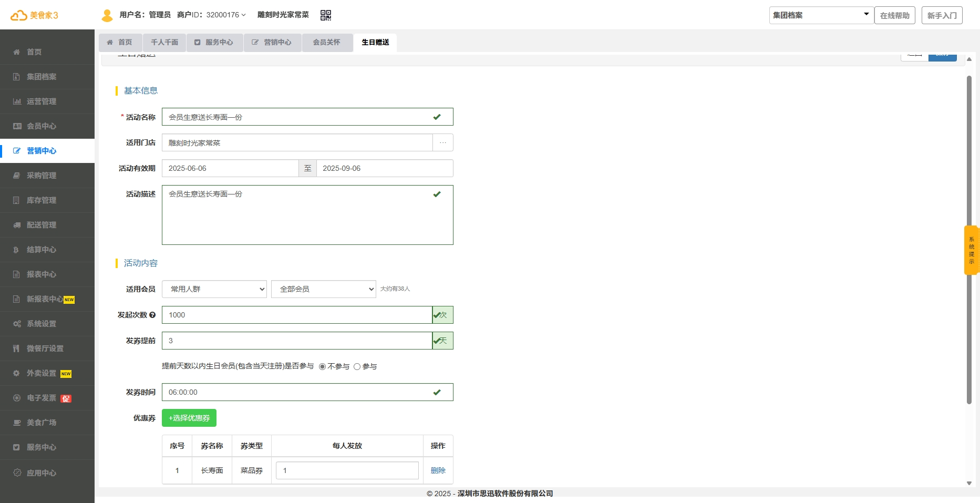Viewport: 980px width, 503px height.
Task: Click the help icon beside 发起次数
Action: pos(152,315)
